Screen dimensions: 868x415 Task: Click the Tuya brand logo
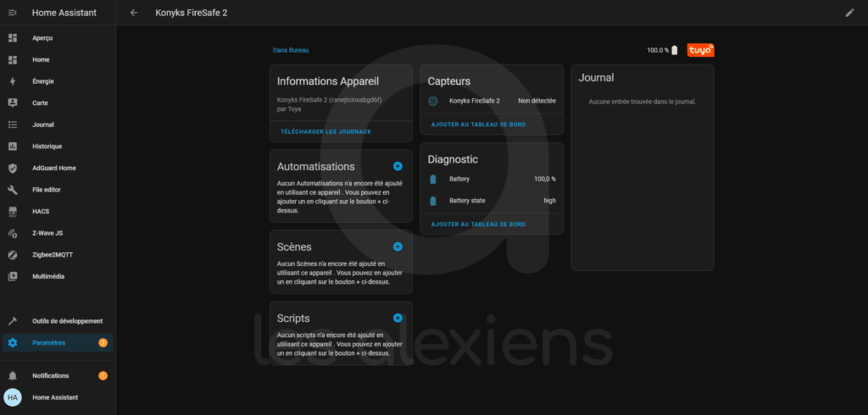click(700, 50)
